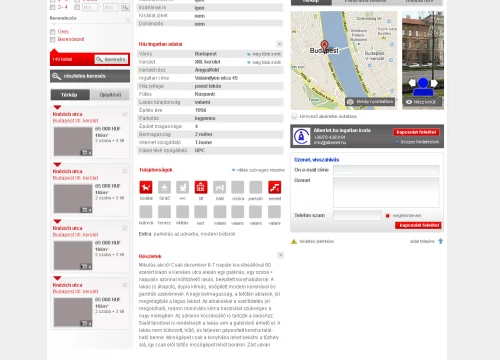Click the small magnifier by Min-Max fields

(125, 7)
